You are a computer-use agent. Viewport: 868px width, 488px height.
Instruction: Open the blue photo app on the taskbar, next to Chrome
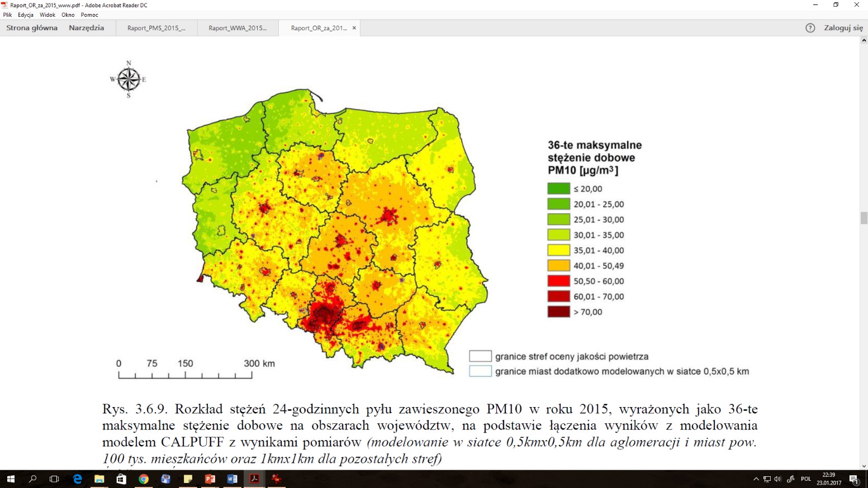(x=165, y=479)
